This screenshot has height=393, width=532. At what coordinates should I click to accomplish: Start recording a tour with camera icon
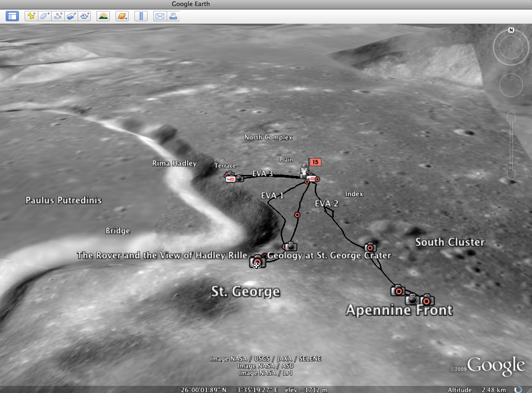coord(85,16)
